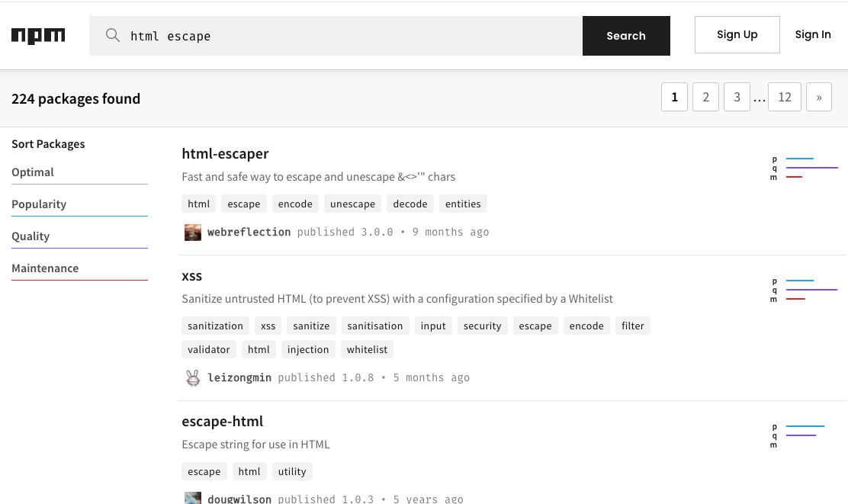Sort results by Maintenance

[45, 268]
